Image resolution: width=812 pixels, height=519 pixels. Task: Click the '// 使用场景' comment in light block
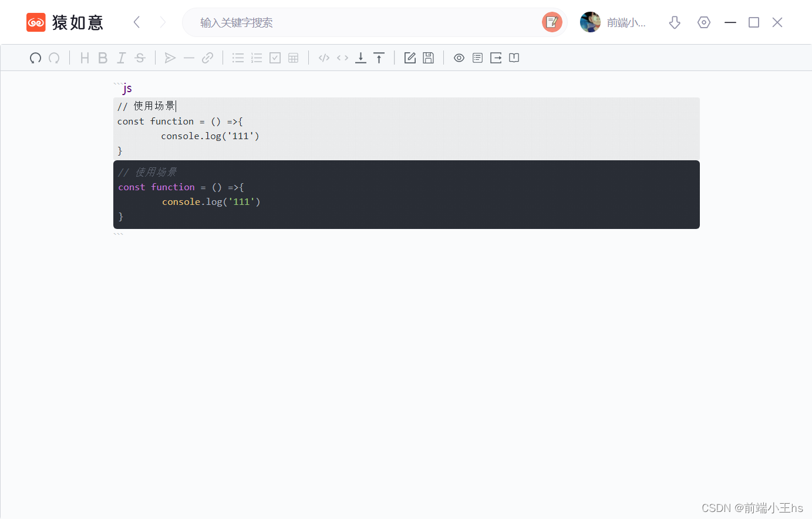coord(146,106)
